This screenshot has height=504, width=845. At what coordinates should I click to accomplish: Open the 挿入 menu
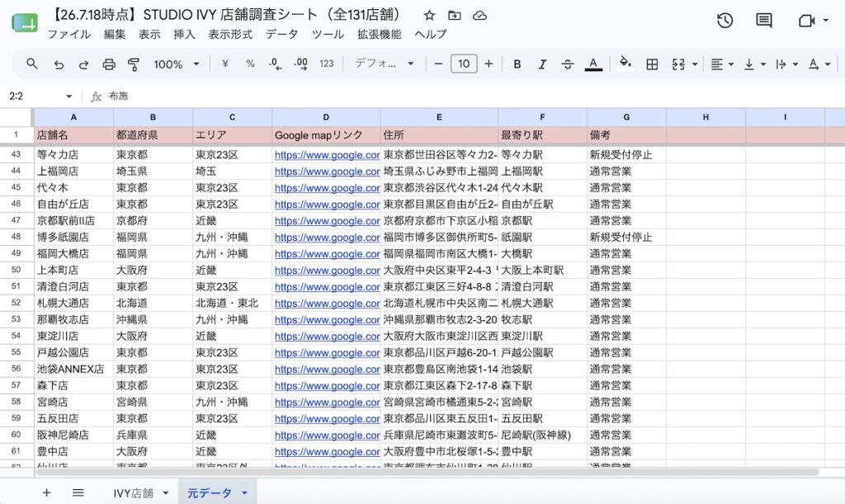[184, 35]
